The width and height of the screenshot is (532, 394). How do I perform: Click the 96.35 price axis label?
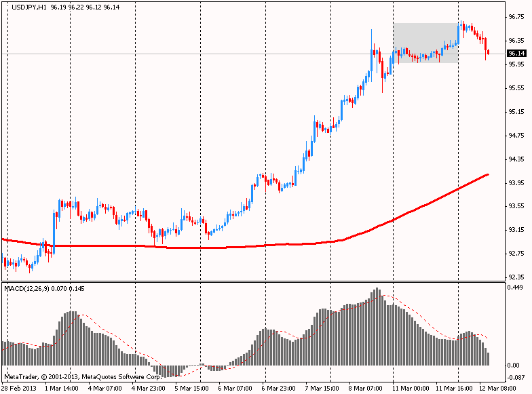coord(516,41)
